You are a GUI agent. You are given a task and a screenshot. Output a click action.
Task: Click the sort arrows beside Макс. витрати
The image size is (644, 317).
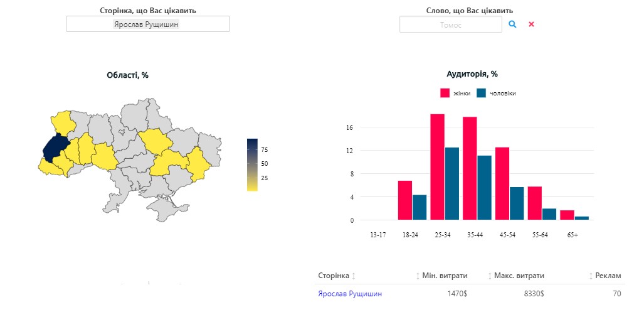click(x=490, y=276)
